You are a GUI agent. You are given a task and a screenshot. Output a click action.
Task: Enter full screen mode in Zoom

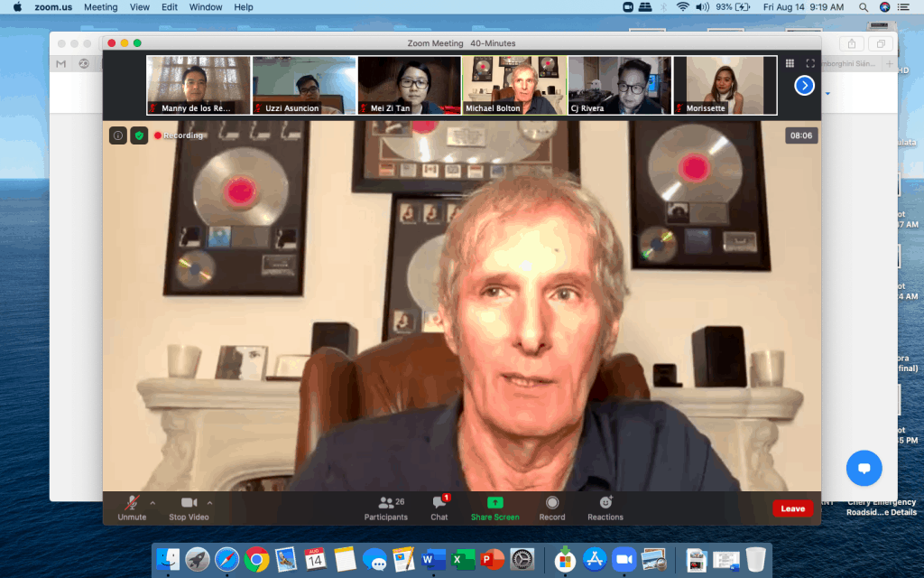[x=810, y=63]
